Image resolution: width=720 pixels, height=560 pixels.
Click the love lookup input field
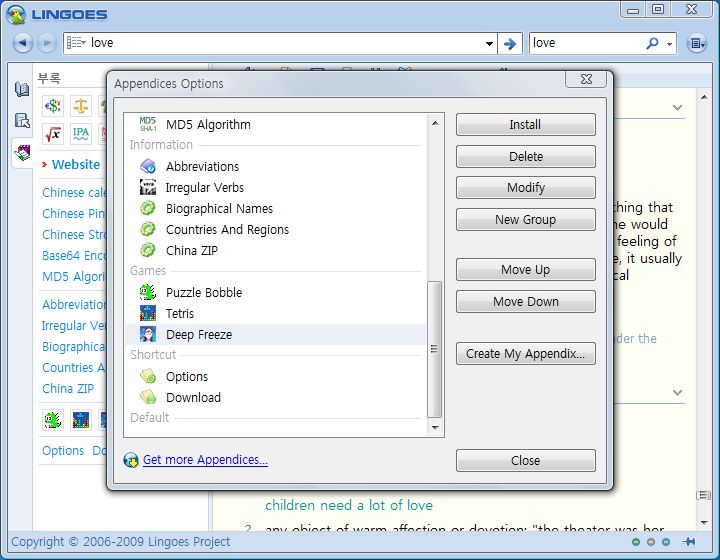click(285, 43)
